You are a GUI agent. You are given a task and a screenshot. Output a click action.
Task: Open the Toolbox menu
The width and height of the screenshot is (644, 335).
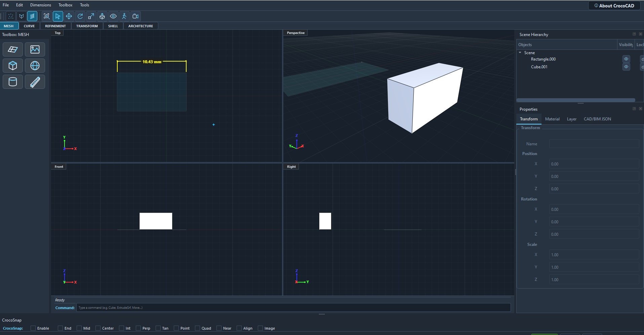pos(65,5)
